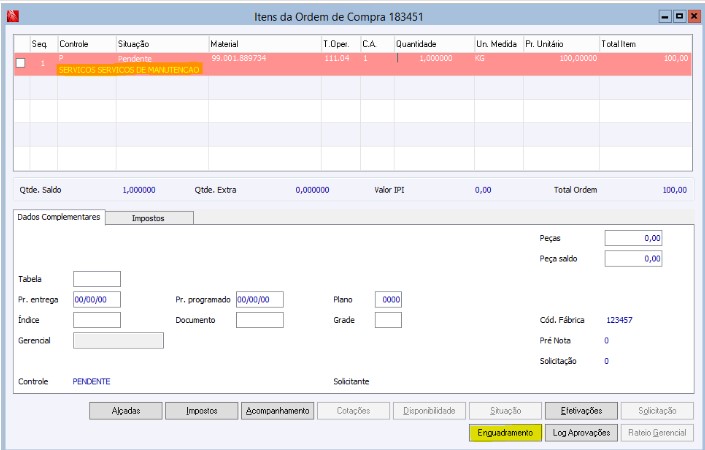Open Log Aprovações

point(581,432)
